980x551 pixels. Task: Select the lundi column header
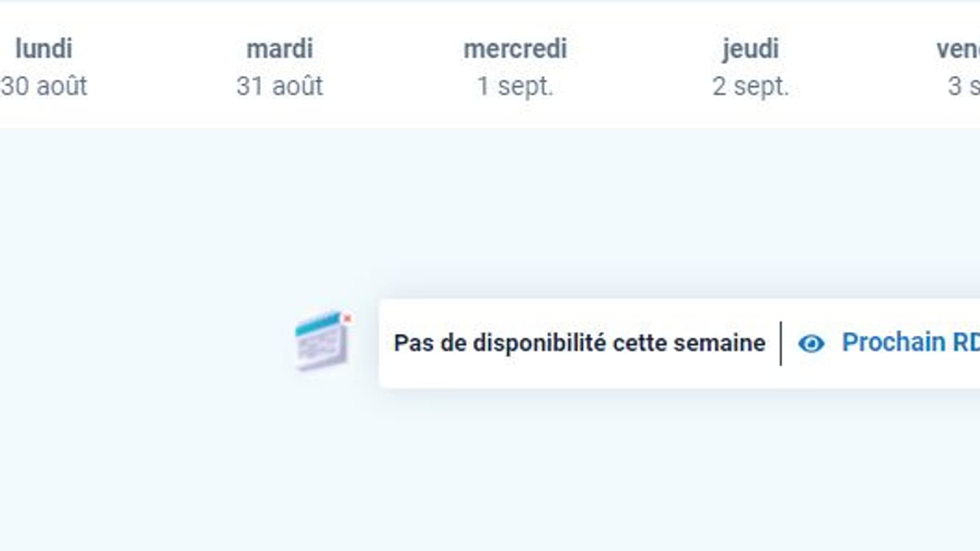pos(43,49)
